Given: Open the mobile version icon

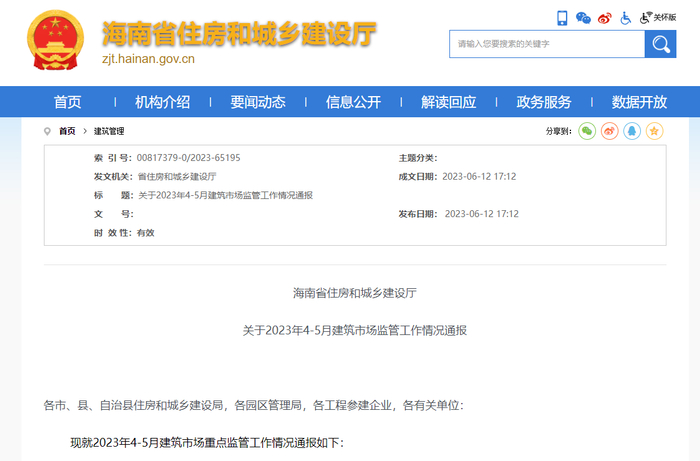Looking at the screenshot, I should tap(562, 18).
